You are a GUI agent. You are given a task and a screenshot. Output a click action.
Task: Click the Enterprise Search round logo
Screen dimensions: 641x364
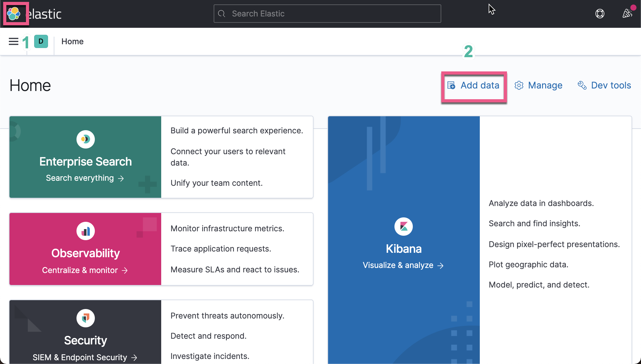[x=85, y=139]
